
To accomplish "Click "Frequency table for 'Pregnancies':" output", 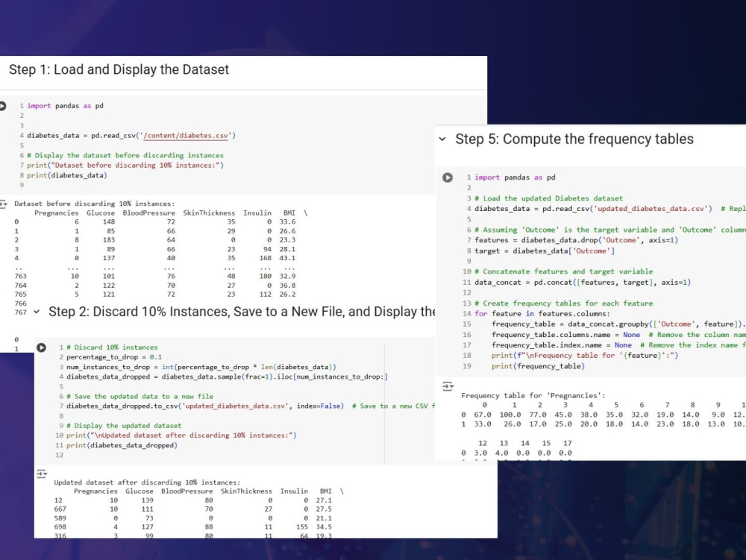I will [533, 395].
